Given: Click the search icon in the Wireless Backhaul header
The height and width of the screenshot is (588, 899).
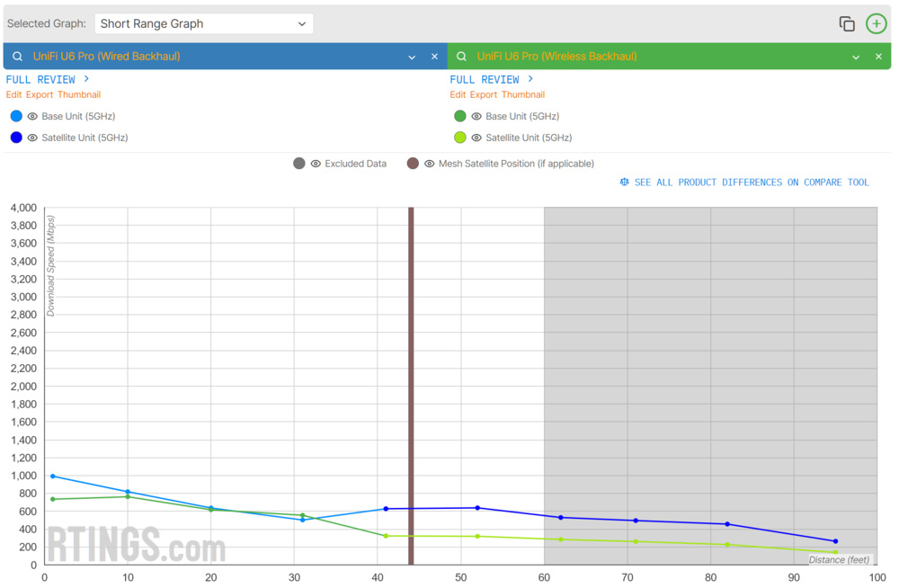Looking at the screenshot, I should (x=461, y=56).
